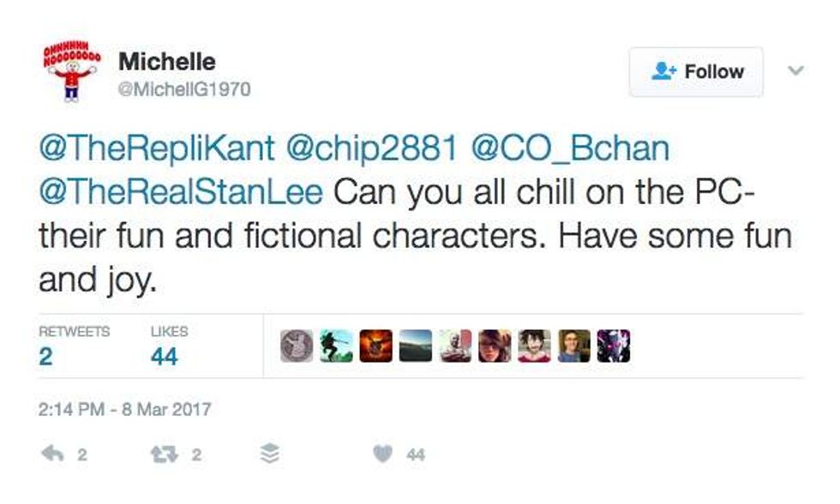The width and height of the screenshot is (840, 504).
Task: Open the fiery orange liker avatar
Action: [375, 345]
